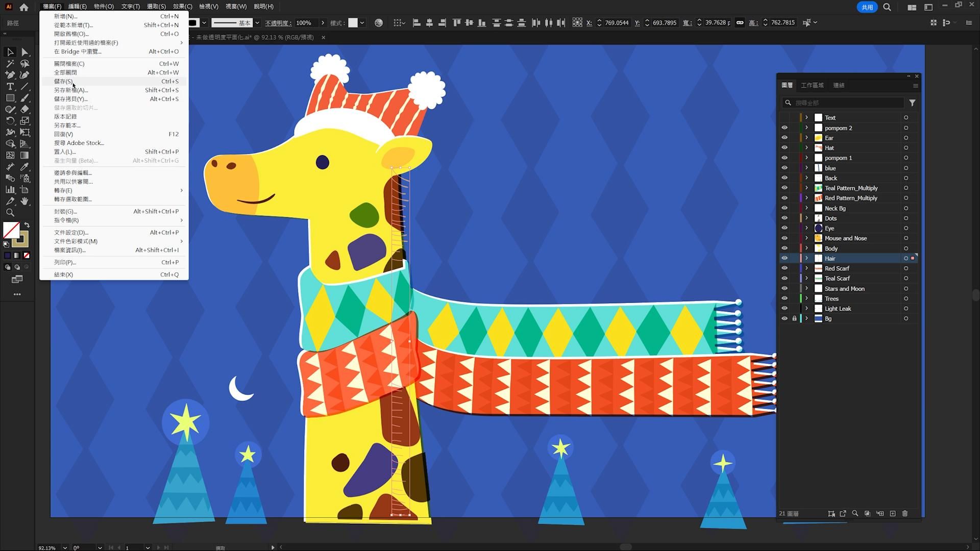980x551 pixels.
Task: Choose the Save As menu entry
Action: click(71, 90)
